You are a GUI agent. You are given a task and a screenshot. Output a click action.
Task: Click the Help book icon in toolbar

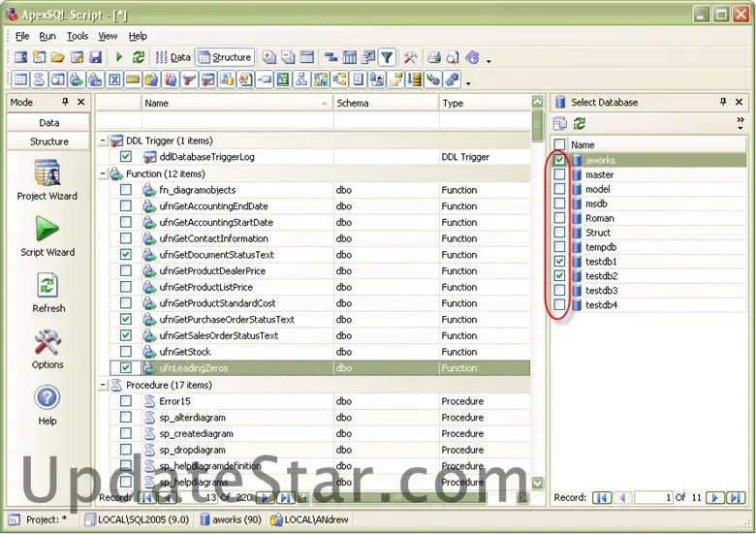472,57
